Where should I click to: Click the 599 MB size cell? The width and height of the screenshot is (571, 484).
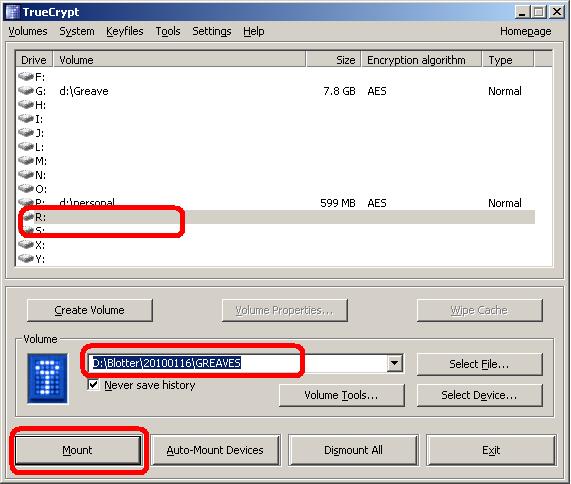coord(338,203)
